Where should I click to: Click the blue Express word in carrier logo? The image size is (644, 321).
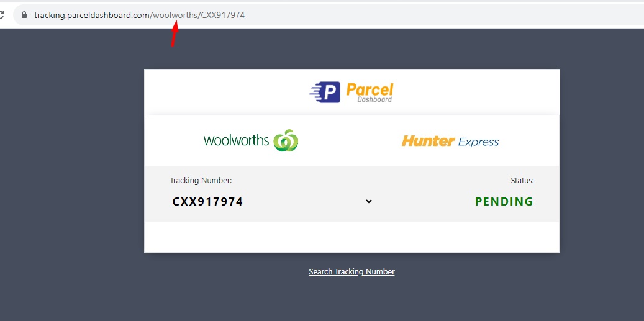(478, 142)
